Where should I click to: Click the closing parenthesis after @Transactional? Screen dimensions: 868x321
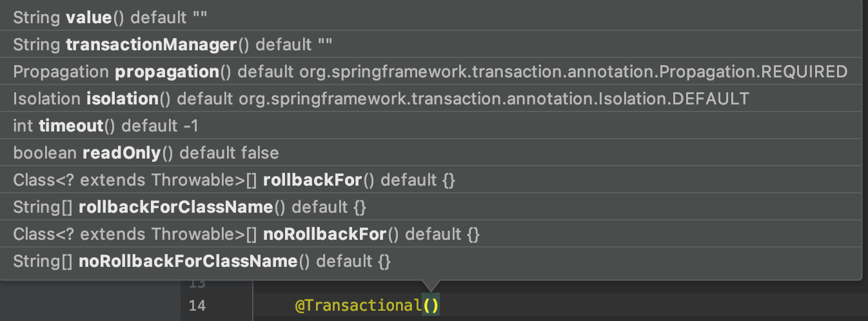[x=435, y=306]
